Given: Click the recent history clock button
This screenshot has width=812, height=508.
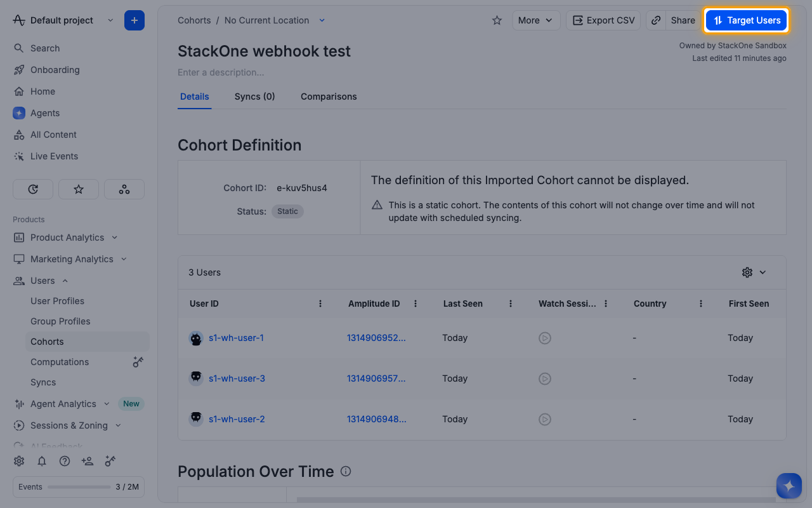Looking at the screenshot, I should coord(33,189).
